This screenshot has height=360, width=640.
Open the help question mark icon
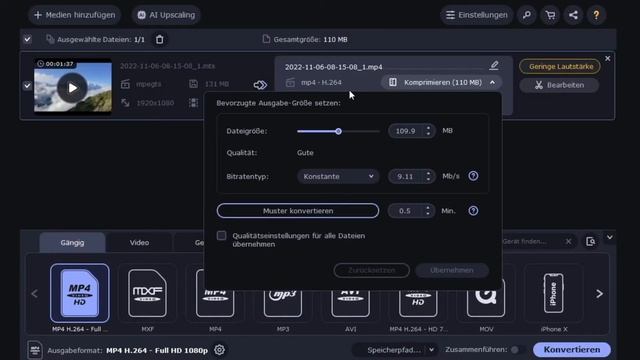[596, 15]
